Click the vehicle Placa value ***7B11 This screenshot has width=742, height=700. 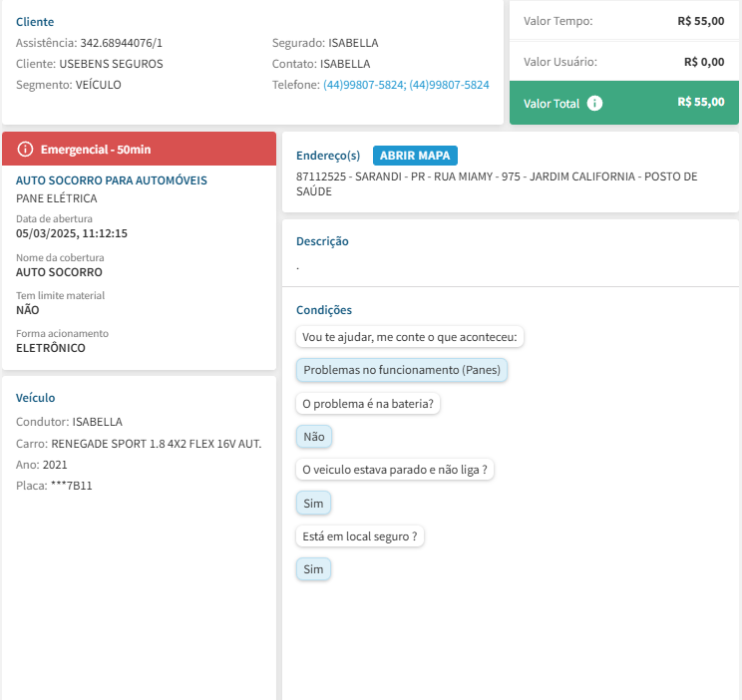click(70, 487)
